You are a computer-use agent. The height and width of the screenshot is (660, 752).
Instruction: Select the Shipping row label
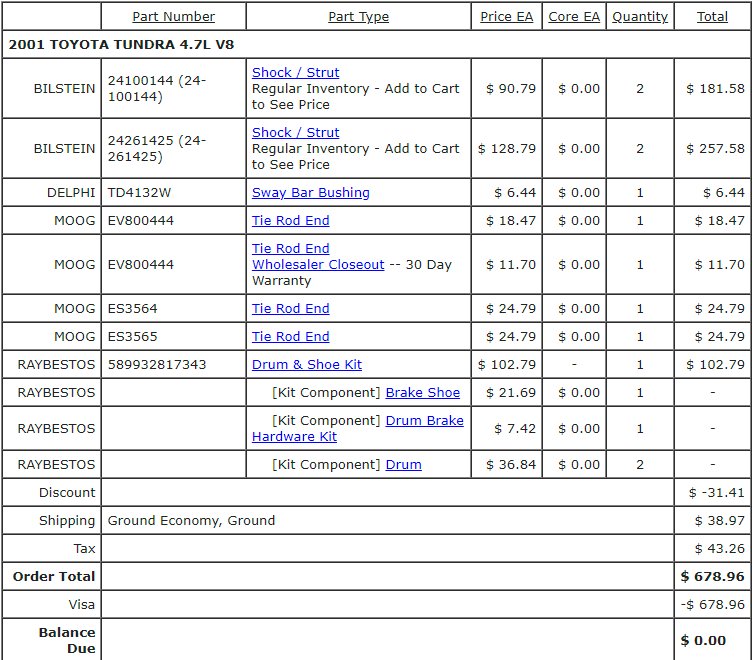[67, 520]
